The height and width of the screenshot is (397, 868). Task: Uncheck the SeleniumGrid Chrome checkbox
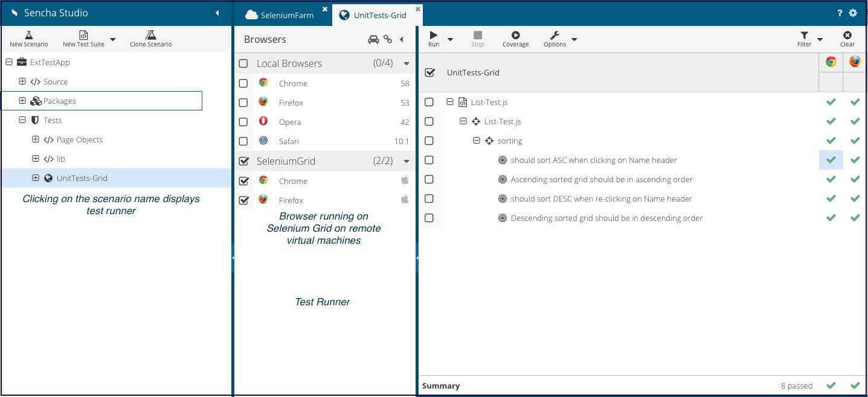coord(243,180)
